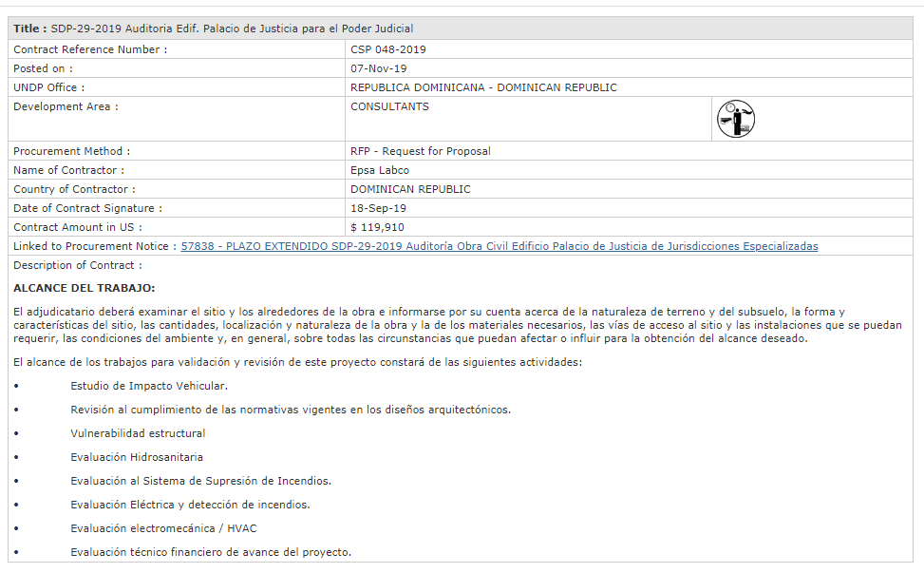Click bullet Evaluación electromecánica / HVAC
Image resolution: width=924 pixels, height=573 pixels.
(x=164, y=528)
